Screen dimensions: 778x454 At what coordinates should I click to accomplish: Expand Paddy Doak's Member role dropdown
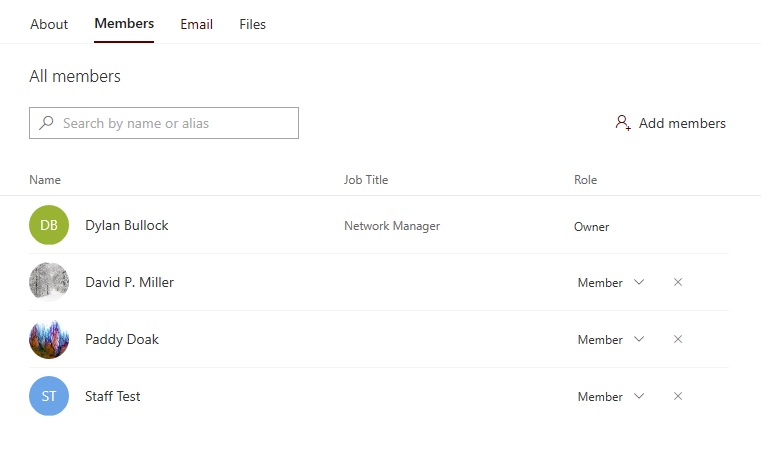(x=611, y=339)
